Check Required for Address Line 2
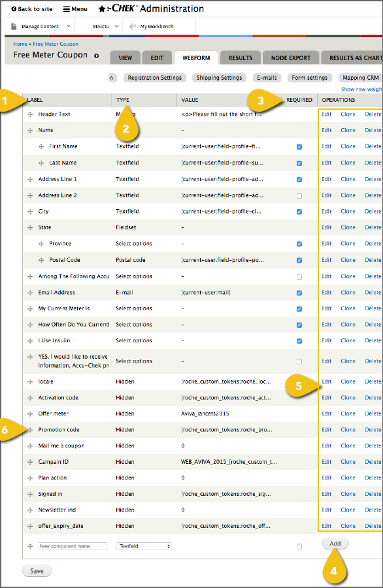The height and width of the screenshot is (588, 383). 299,196
